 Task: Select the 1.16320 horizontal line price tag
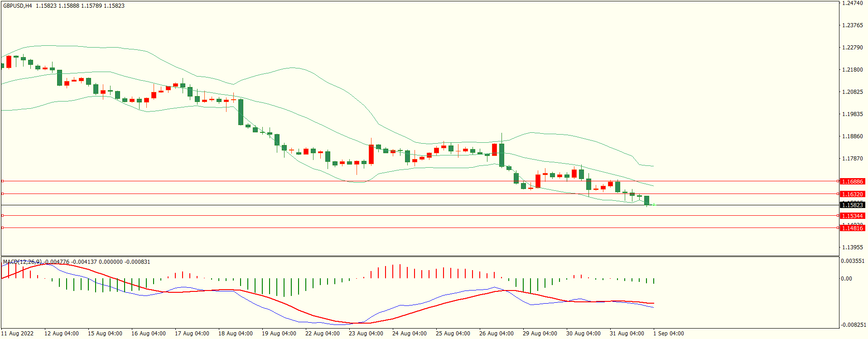[852, 194]
